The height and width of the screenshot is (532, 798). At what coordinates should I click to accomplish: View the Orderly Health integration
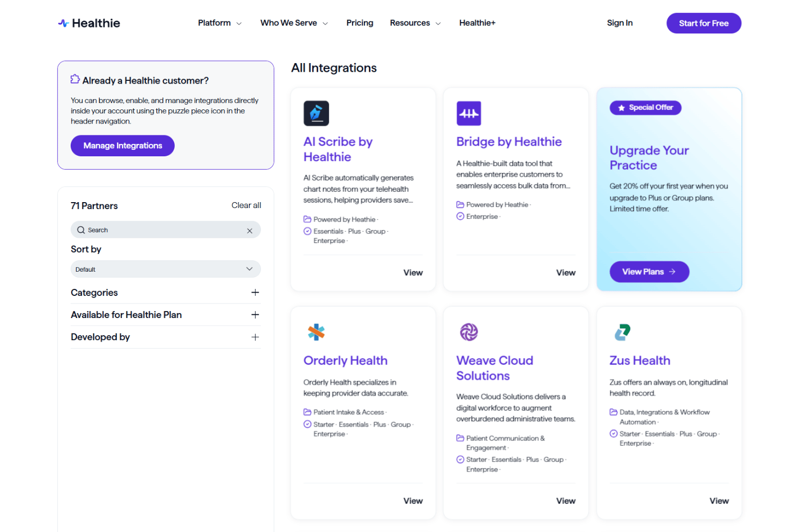413,501
